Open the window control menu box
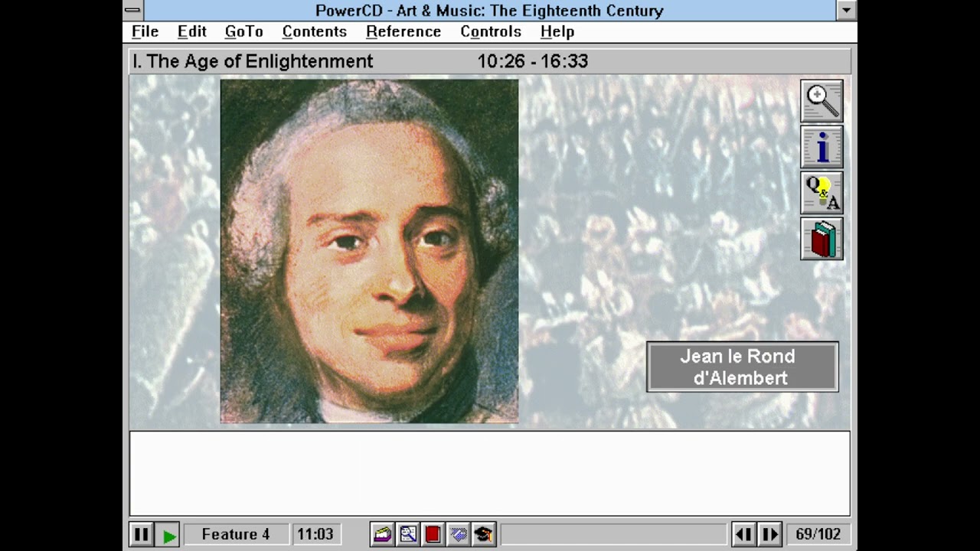Image resolution: width=980 pixels, height=551 pixels. [132, 11]
